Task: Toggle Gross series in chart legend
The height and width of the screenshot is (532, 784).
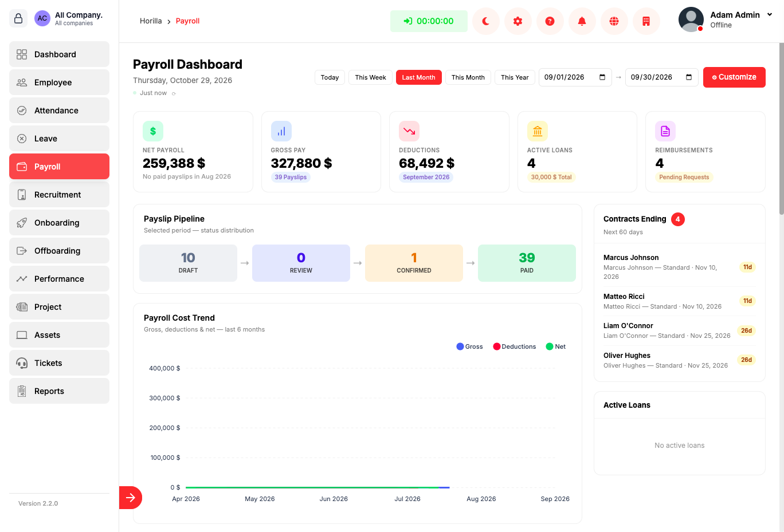Action: click(469, 346)
